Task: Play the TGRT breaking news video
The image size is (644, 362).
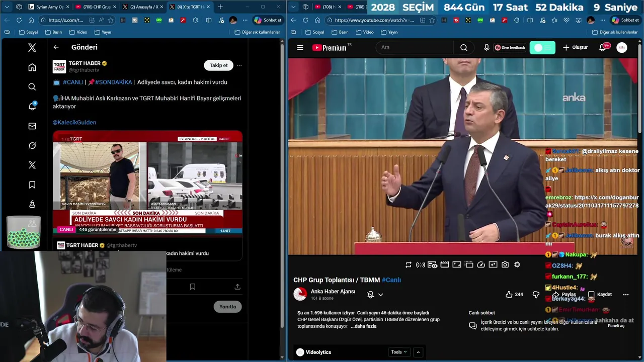Action: [x=147, y=183]
